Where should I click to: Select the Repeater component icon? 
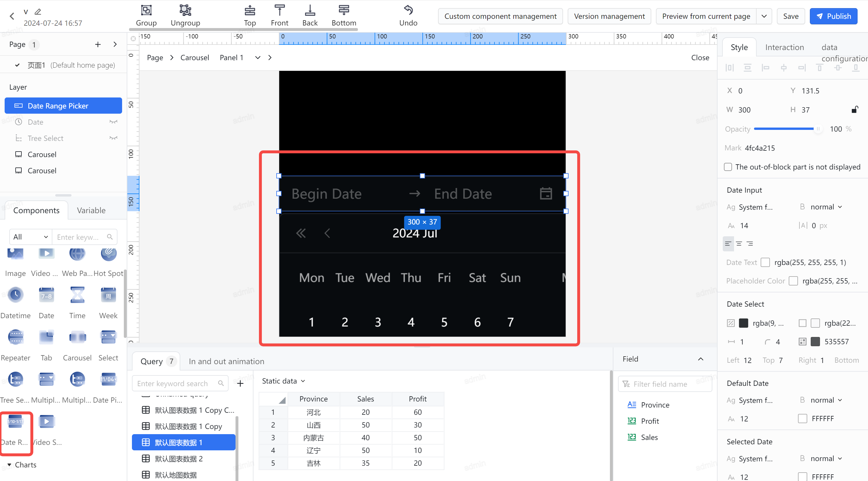16,337
